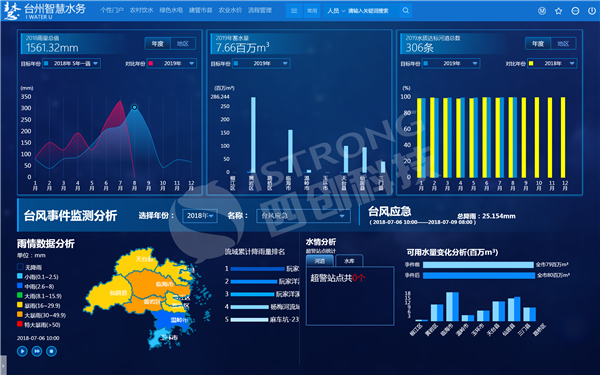
Task: Click the tallest 286.244 storage bar
Action: pos(253,135)
